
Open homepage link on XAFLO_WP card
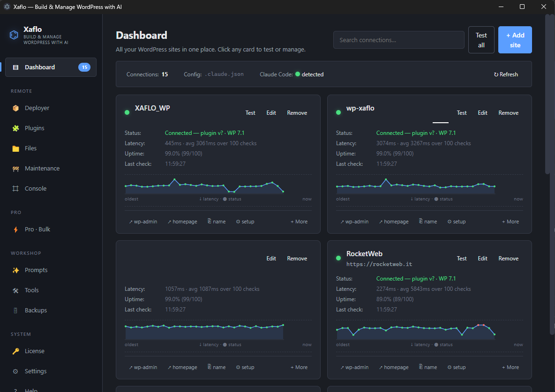tap(182, 222)
